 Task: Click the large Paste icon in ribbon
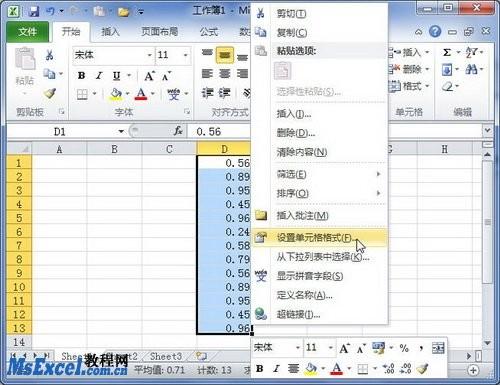point(25,60)
